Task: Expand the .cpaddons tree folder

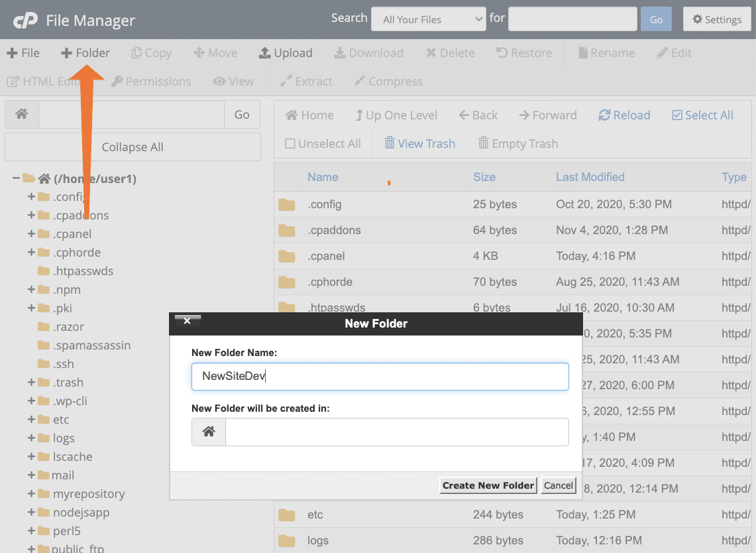Action: 31,215
